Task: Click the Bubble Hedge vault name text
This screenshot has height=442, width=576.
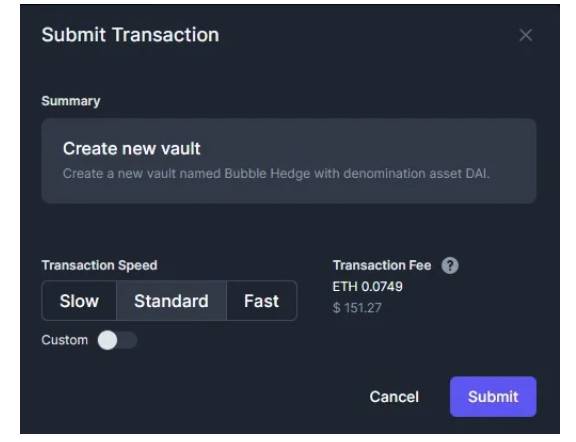Action: (x=267, y=173)
